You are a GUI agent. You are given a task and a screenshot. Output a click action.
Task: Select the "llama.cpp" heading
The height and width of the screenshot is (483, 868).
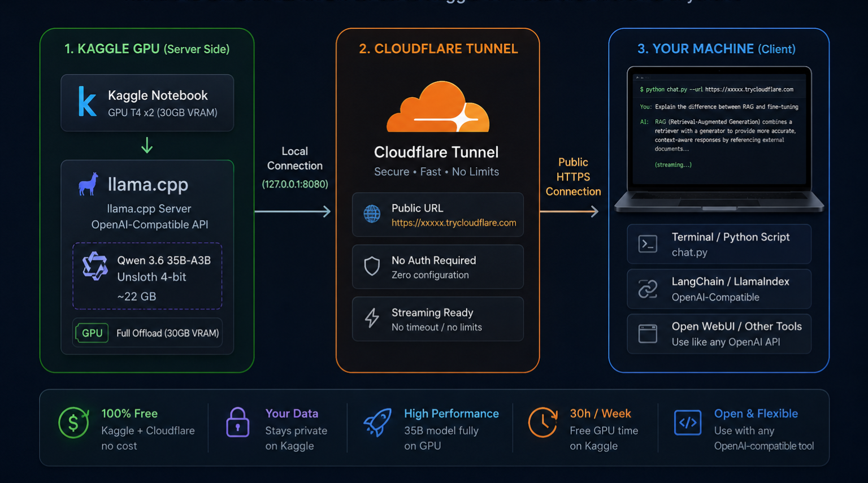tap(148, 184)
